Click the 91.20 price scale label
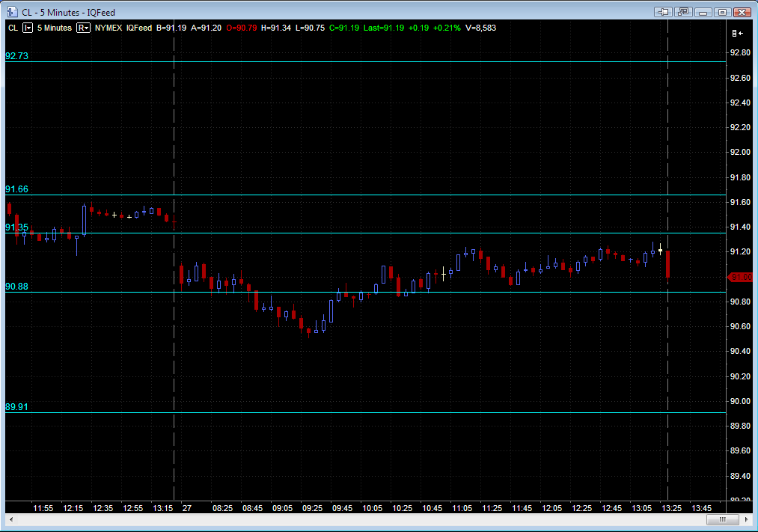Screen dimensions: 758x532 (x=741, y=251)
